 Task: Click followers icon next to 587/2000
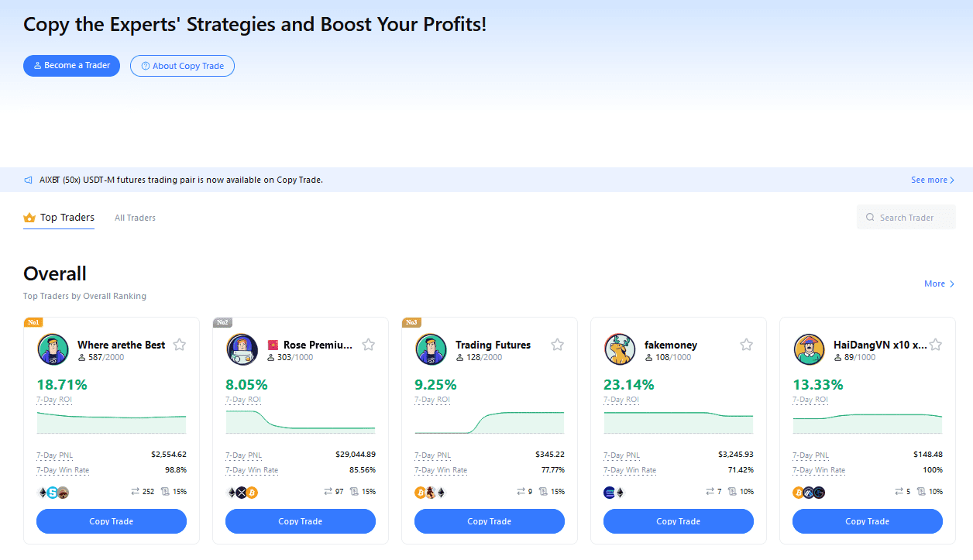point(82,358)
